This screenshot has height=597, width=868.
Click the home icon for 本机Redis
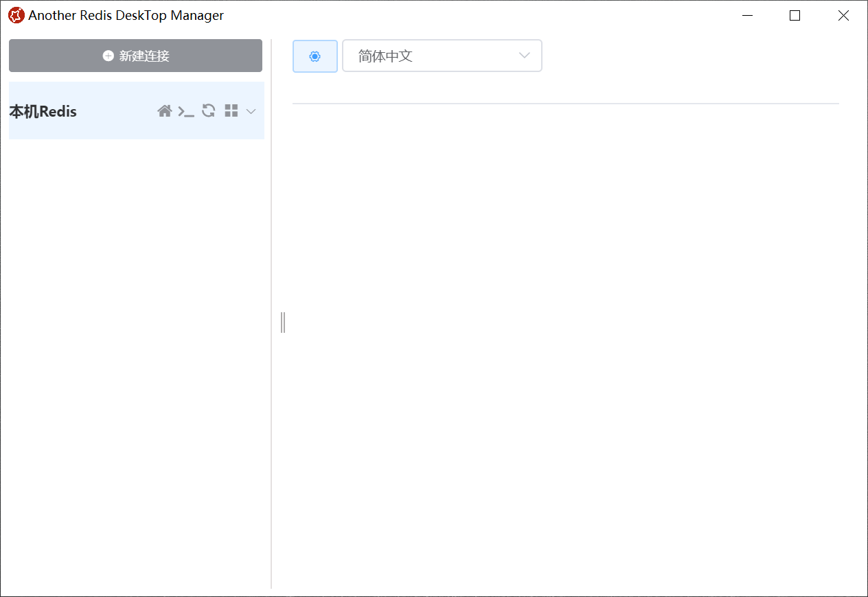(165, 111)
